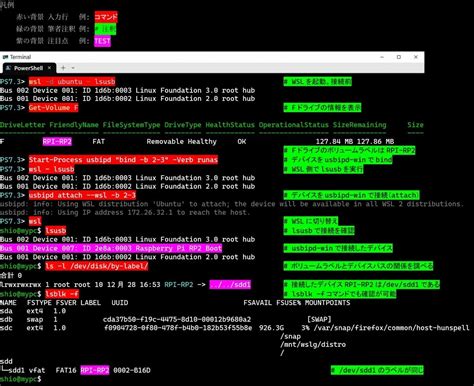474x386 pixels.
Task: Click the sdc UUID starting 'f0984728'
Action: coord(178,328)
